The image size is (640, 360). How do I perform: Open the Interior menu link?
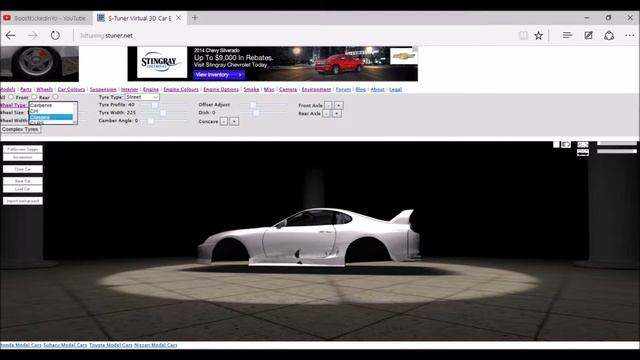129,89
